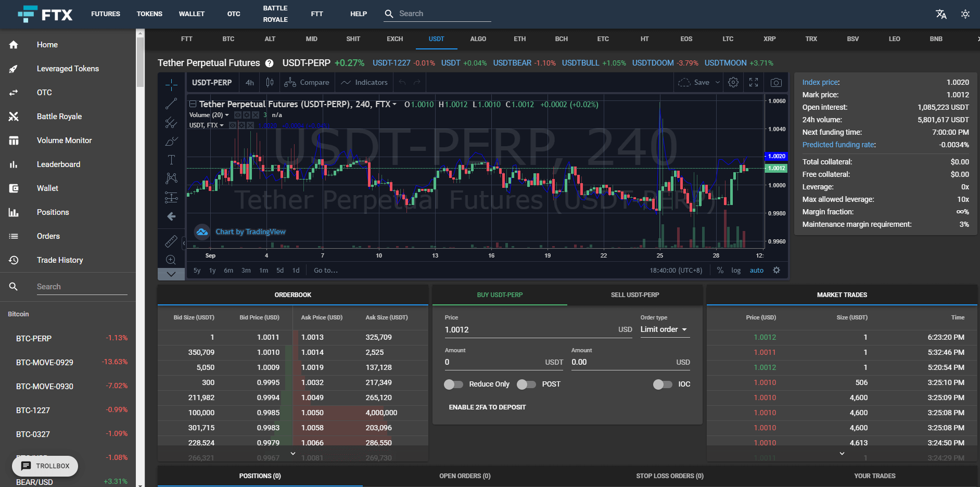Open Leaderboard from the sidebar

click(x=58, y=164)
